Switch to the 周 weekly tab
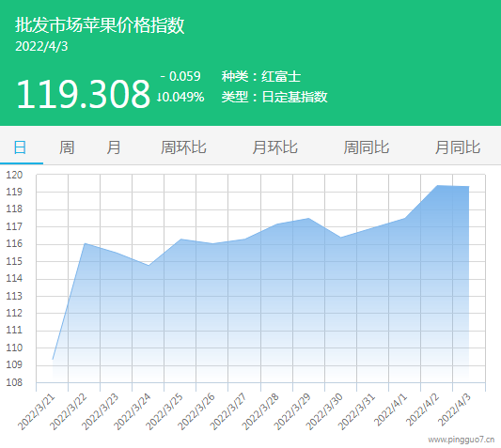 coord(67,147)
